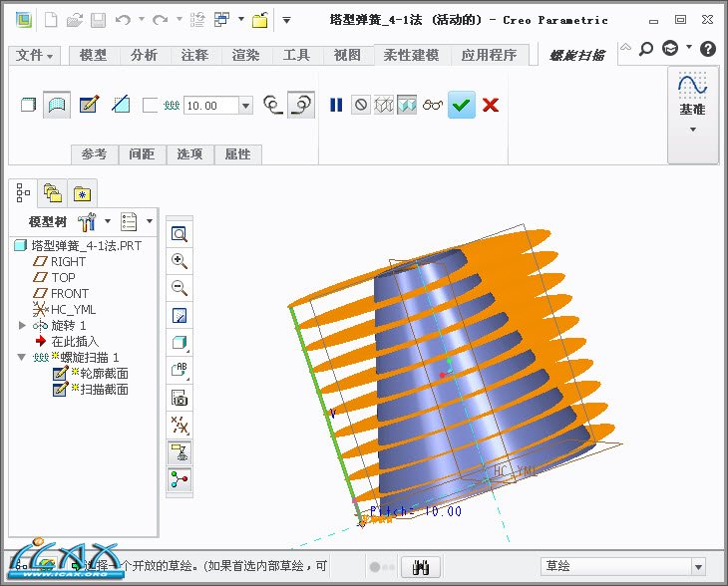The image size is (728, 586).
Task: Select the left-handed helix rule
Action: 273,105
